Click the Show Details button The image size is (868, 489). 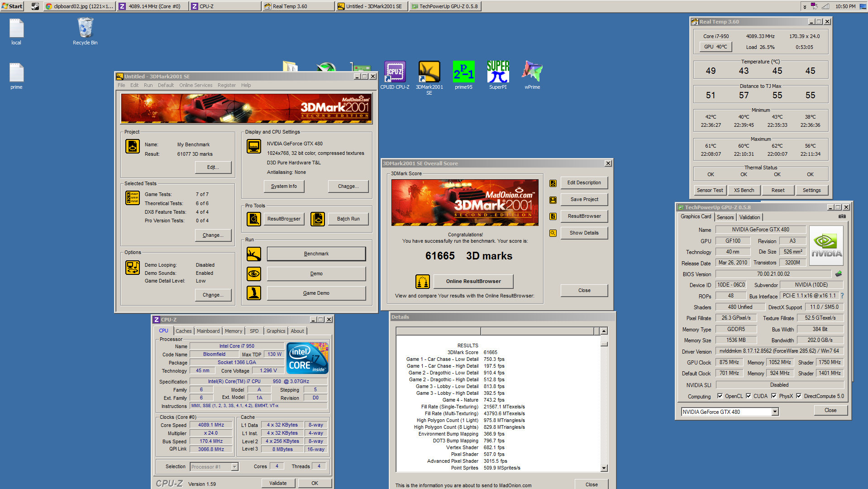click(x=584, y=233)
